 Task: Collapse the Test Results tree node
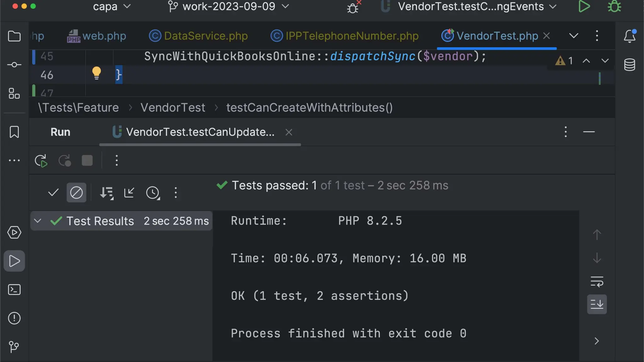38,221
